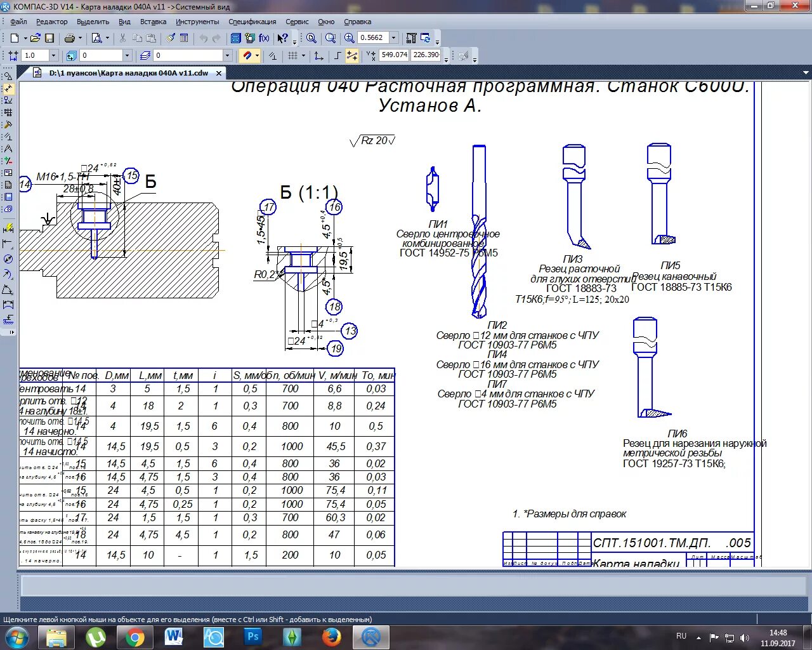Screen dimensions: 812x650
Task: Open Выделить menu
Action: click(93, 22)
